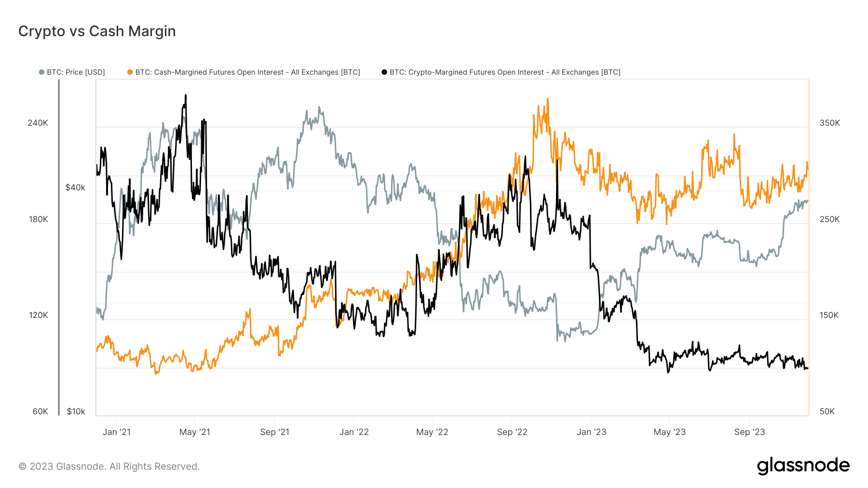The width and height of the screenshot is (868, 488).
Task: Select the May '21 x-axis label
Action: [x=195, y=432]
